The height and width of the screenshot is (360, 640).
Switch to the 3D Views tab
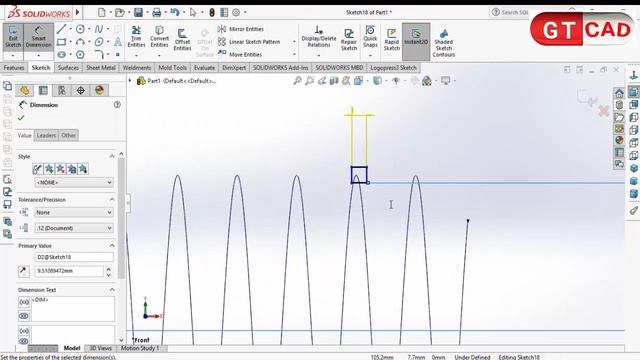pos(100,348)
